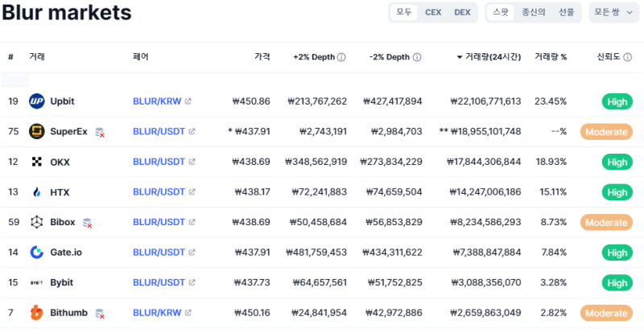The width and height of the screenshot is (644, 329).
Task: Click external link icon for SuperEx BLUR/USDT
Action: coord(192,132)
